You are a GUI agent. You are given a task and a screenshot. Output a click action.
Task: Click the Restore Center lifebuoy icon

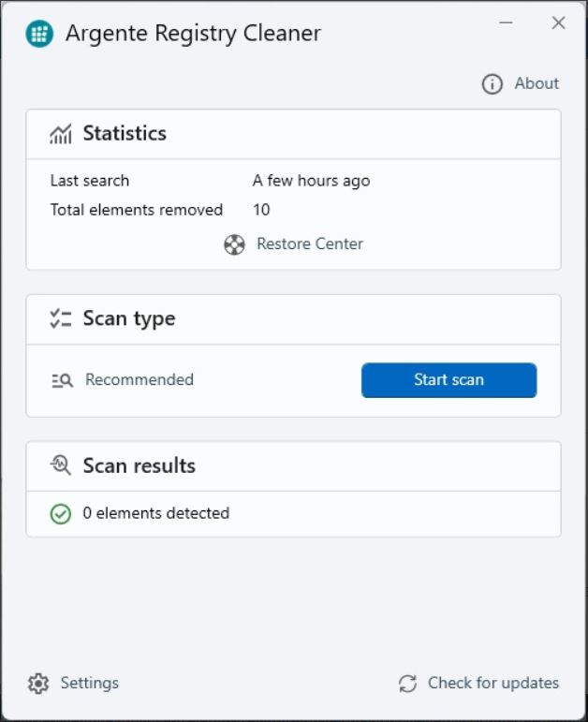[x=234, y=244]
